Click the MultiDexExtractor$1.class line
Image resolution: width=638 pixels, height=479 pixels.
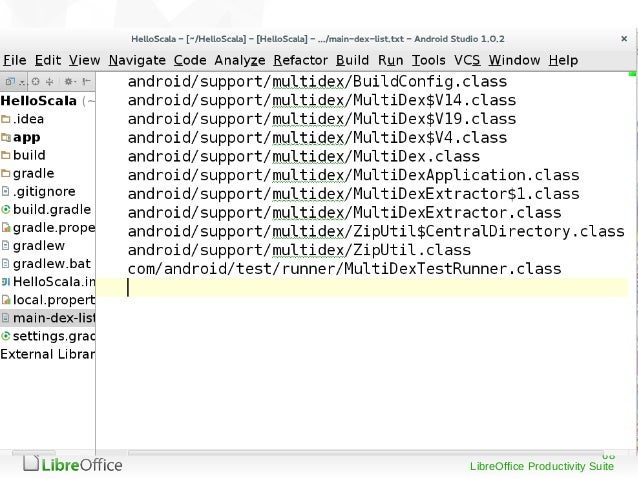(x=354, y=194)
